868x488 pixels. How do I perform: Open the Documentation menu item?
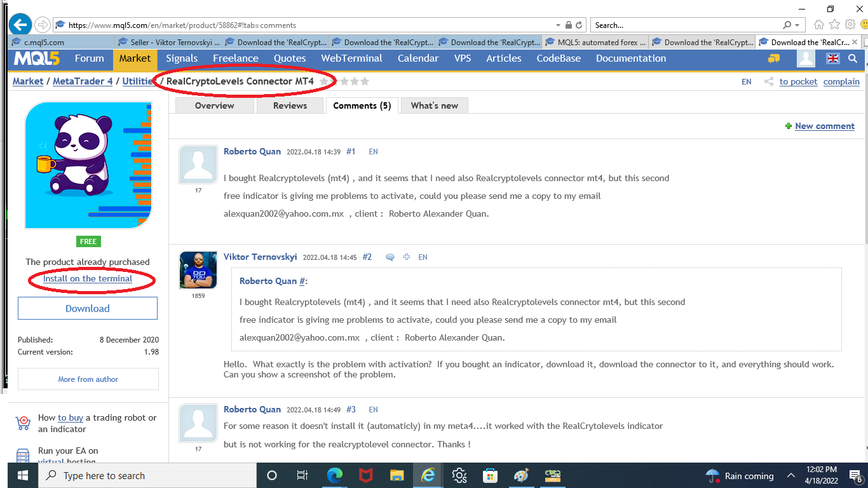click(631, 58)
